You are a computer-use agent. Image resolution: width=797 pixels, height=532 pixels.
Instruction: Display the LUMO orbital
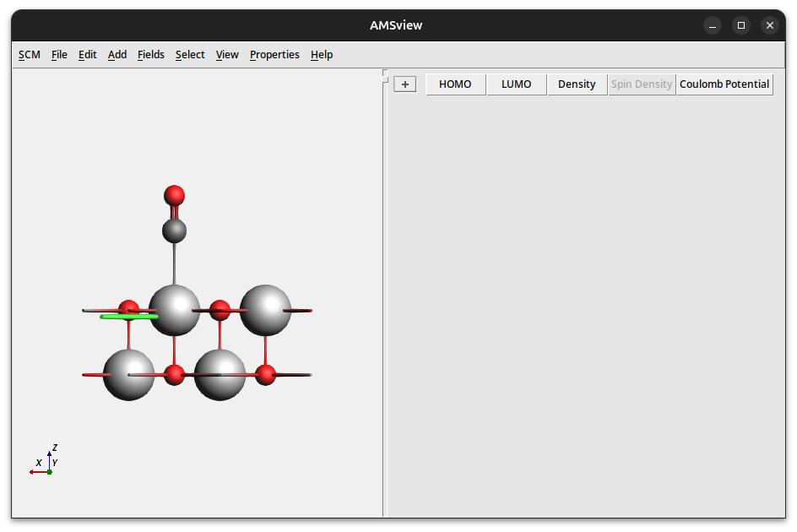click(x=517, y=84)
